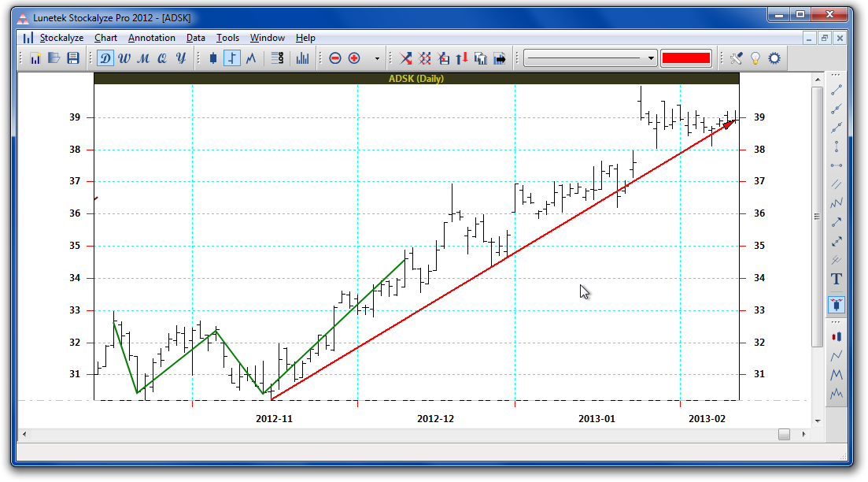Click the red line color swatch
This screenshot has height=482, width=868.
[685, 58]
